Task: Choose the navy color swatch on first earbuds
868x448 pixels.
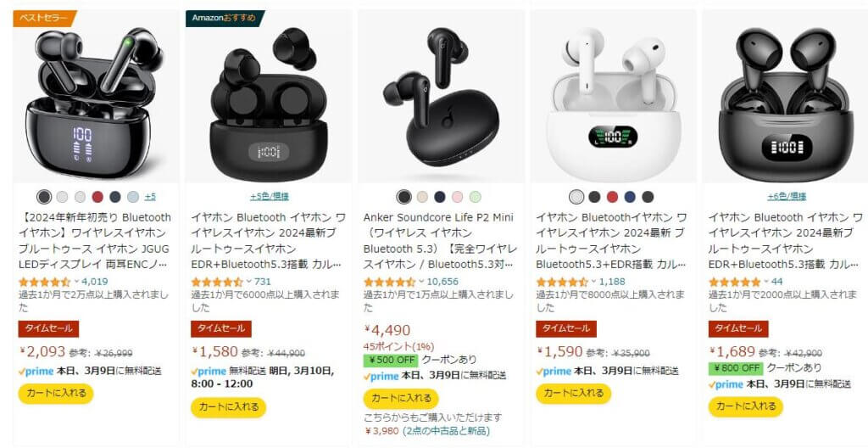Action: [x=115, y=196]
